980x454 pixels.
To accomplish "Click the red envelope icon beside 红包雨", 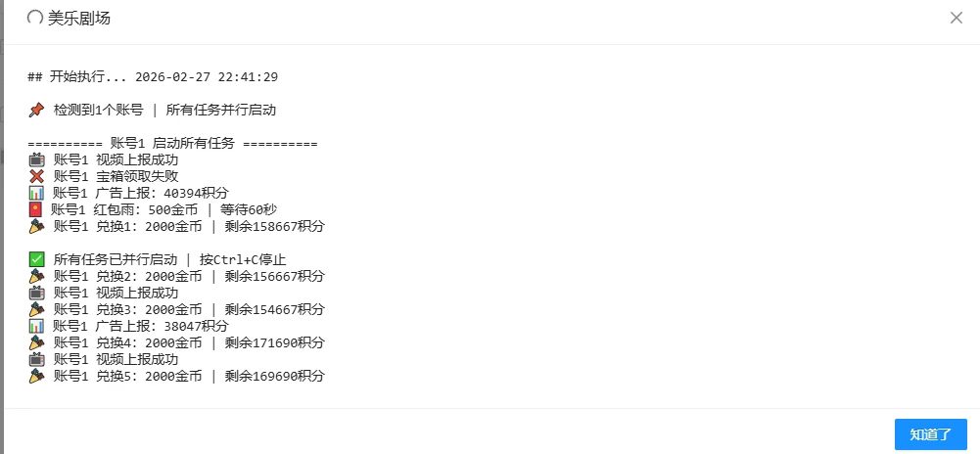I will click(x=35, y=210).
